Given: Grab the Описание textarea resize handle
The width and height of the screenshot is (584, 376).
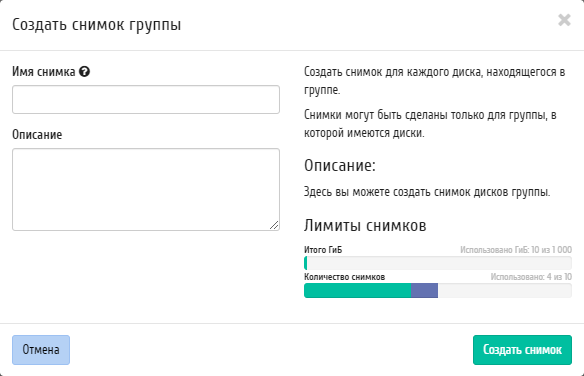Looking at the screenshot, I should click(274, 225).
